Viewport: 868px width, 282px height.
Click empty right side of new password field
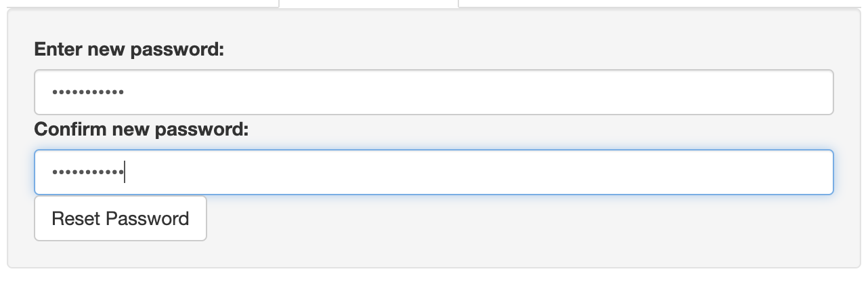(609, 92)
